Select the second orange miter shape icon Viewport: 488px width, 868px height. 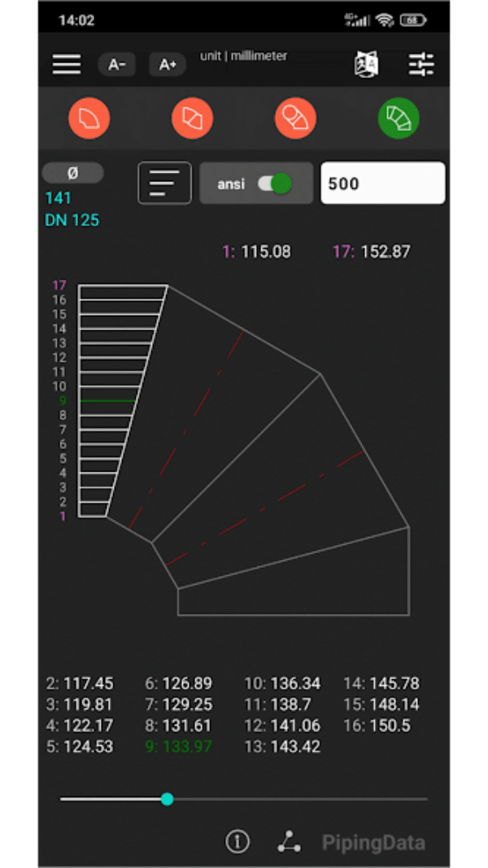click(192, 120)
